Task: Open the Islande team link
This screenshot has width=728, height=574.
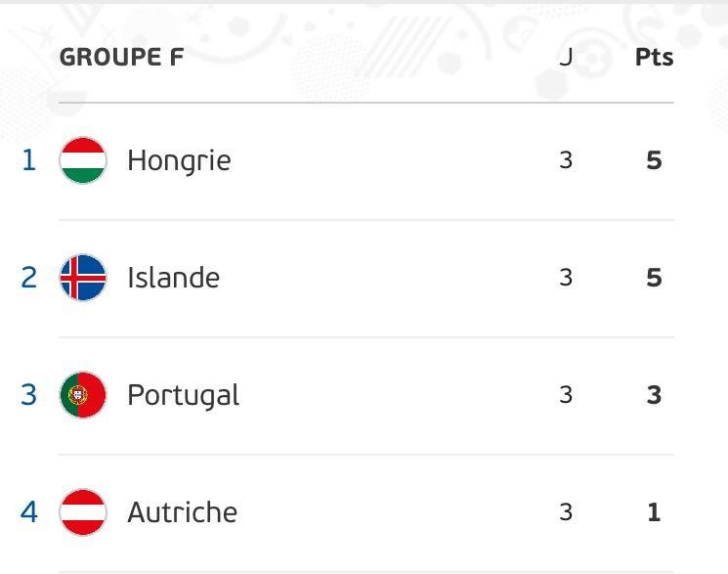Action: pyautogui.click(x=173, y=278)
